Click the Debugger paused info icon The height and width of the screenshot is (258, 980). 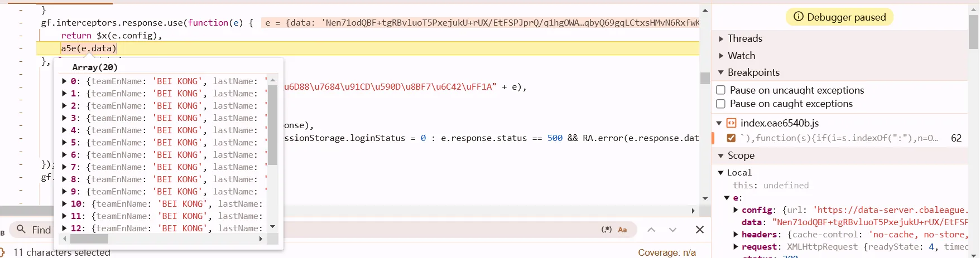tap(799, 17)
